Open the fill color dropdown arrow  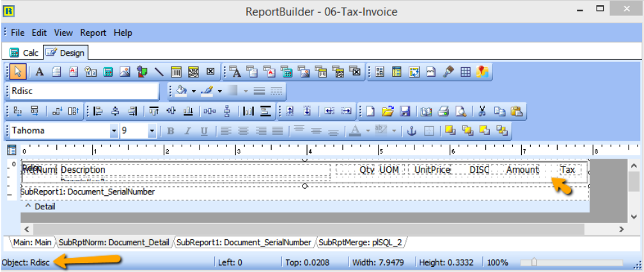pos(192,92)
